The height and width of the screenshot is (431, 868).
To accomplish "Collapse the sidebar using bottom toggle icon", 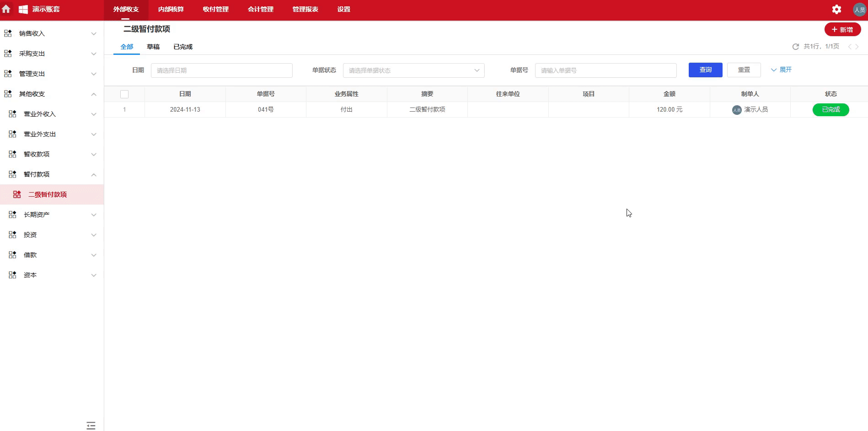I will pos(91,426).
